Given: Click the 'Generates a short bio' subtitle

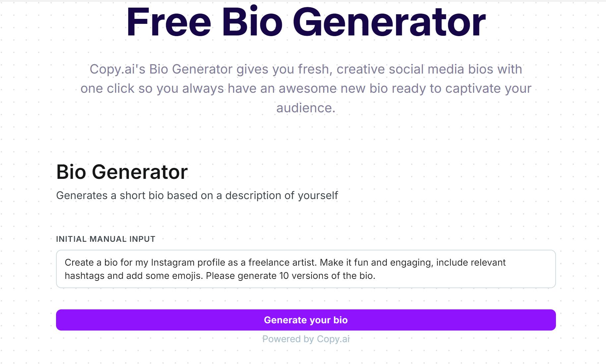Looking at the screenshot, I should tap(197, 195).
